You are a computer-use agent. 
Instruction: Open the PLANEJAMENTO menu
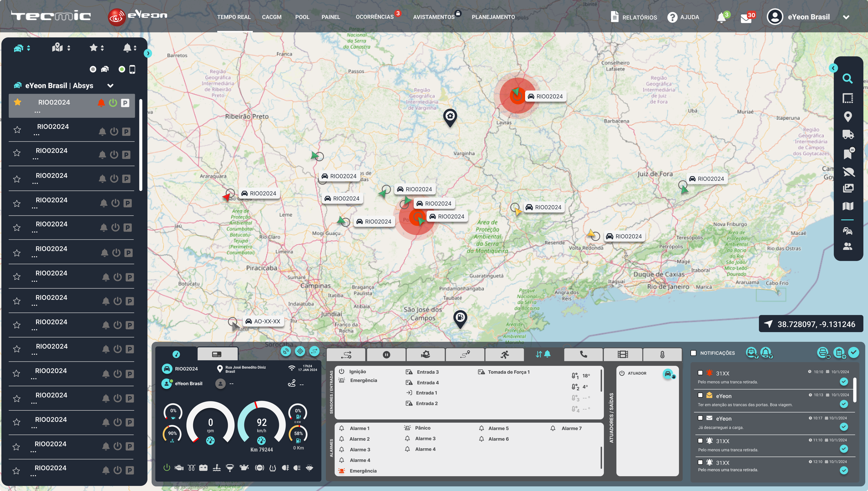(x=493, y=17)
